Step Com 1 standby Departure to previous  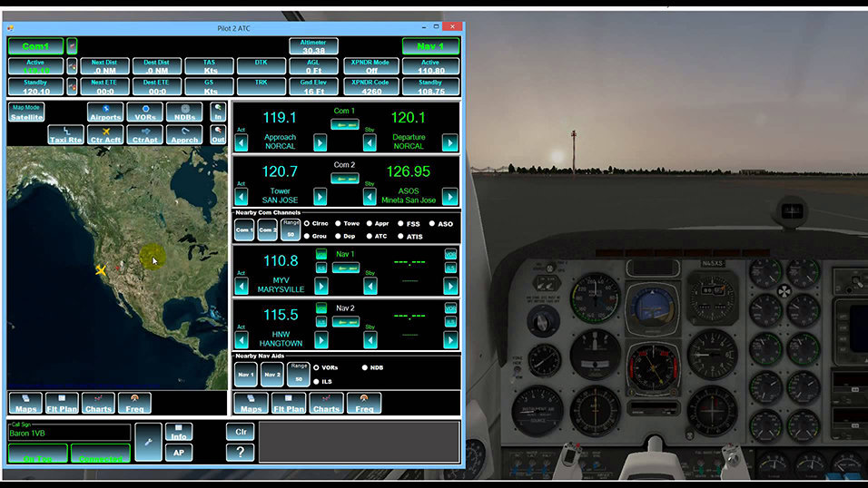pos(370,142)
